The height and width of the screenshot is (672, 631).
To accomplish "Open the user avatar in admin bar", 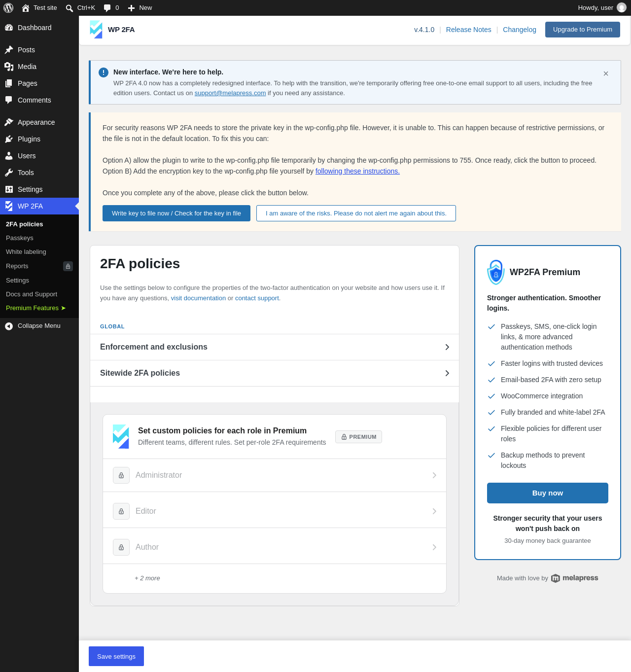I will 622,8.
